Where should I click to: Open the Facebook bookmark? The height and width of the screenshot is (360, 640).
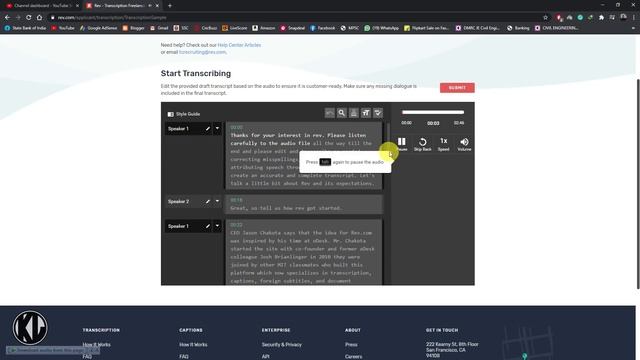point(322,28)
